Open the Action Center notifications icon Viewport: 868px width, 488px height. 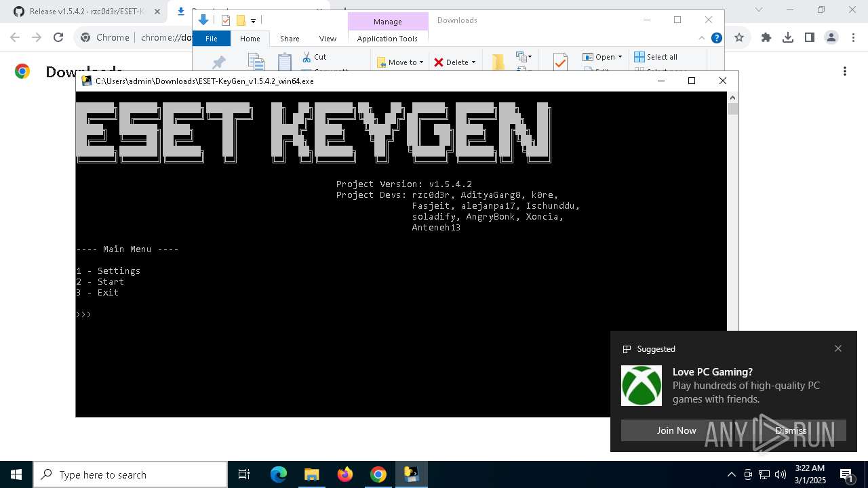[x=846, y=474]
